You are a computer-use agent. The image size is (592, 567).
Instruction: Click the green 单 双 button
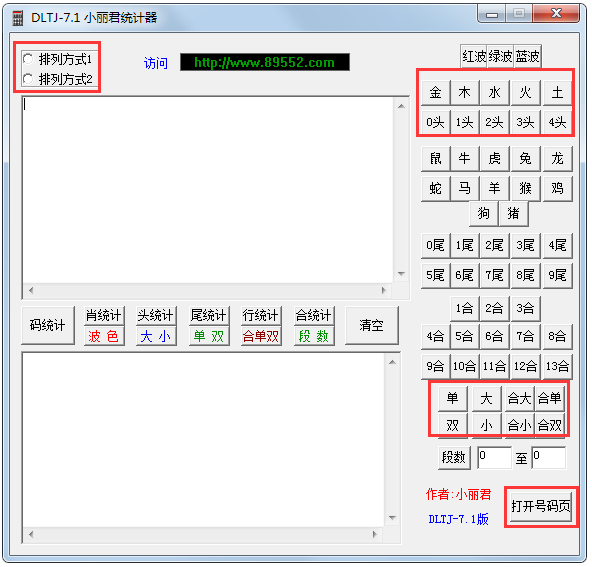(209, 336)
